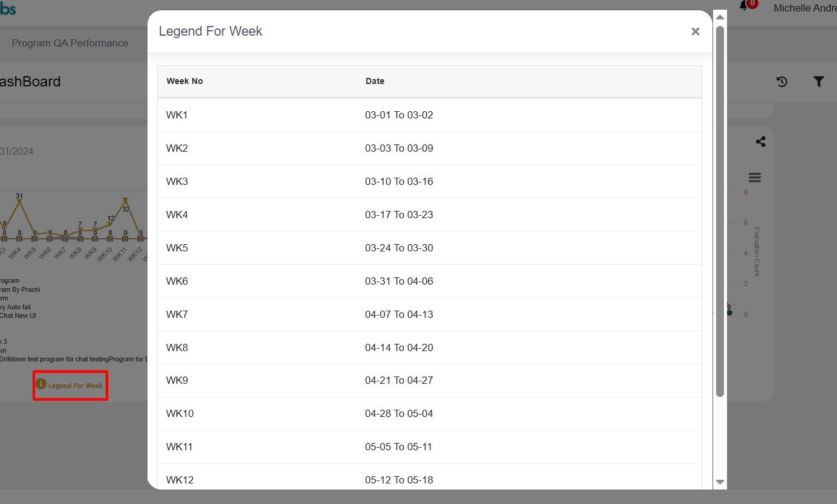837x504 pixels.
Task: Click the share icon on chart
Action: tap(760, 141)
